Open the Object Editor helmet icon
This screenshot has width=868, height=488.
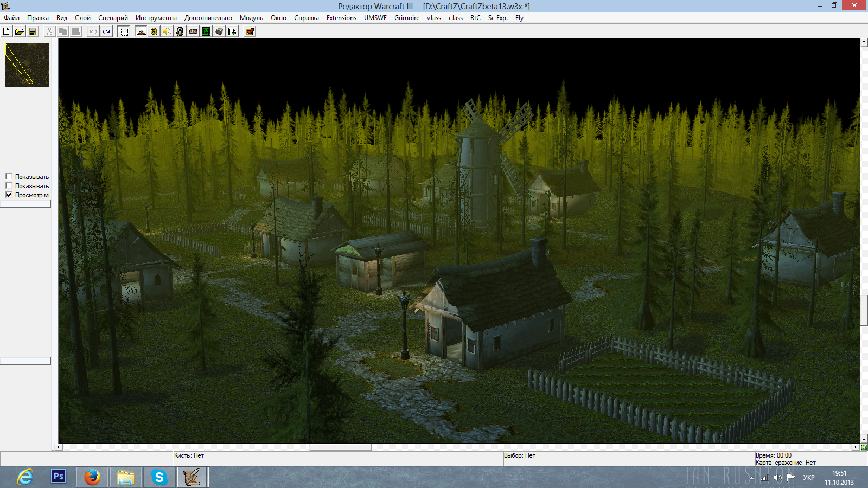(180, 31)
